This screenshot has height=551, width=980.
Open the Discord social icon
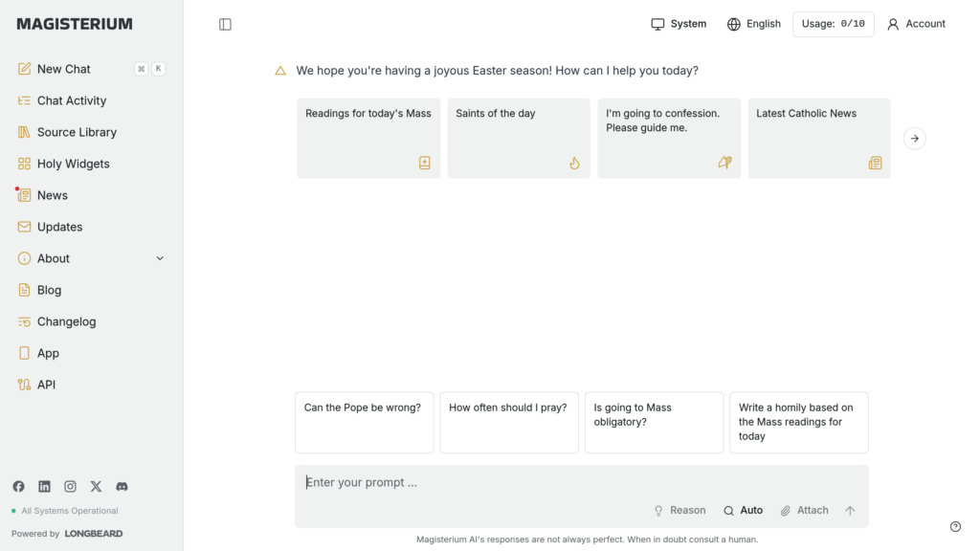coord(122,486)
